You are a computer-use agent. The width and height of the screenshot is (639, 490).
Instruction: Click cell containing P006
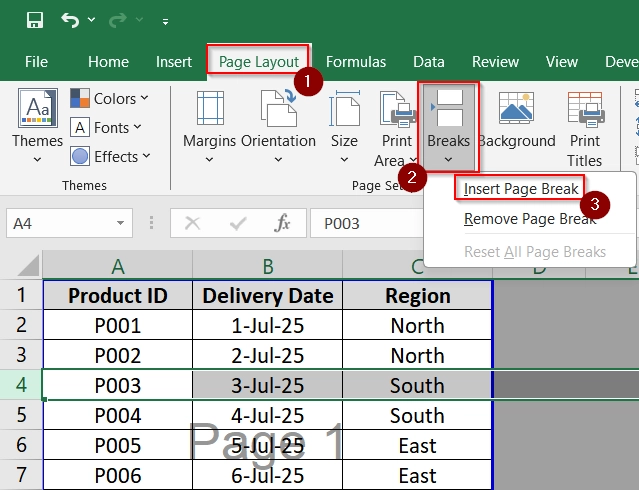tap(117, 475)
